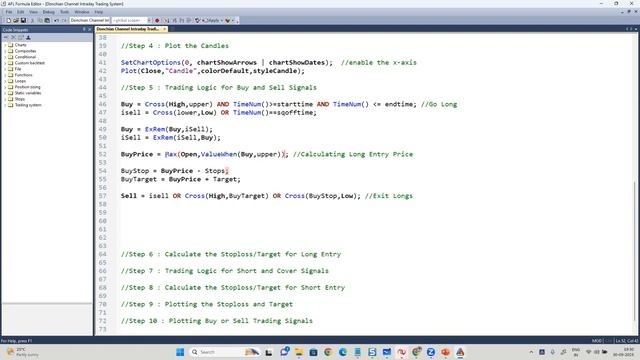This screenshot has height=360, width=640.
Task: Open the Tools menu
Action: [x=64, y=12]
